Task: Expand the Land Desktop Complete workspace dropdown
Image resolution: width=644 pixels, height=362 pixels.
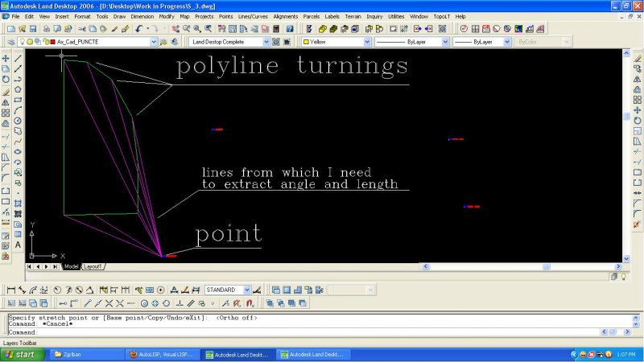Action: click(x=266, y=41)
